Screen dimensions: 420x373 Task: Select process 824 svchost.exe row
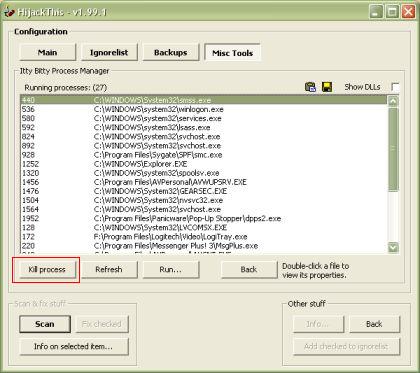pos(204,137)
